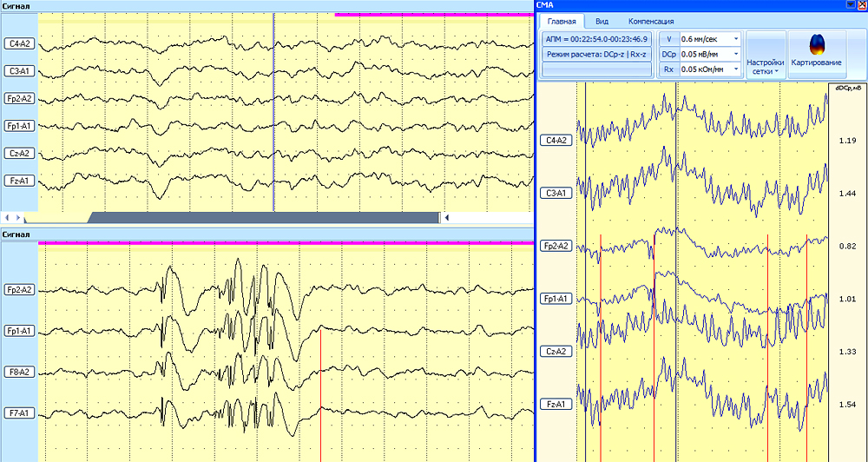The height and width of the screenshot is (462, 868).
Task: Click the dDCp value 1.33 for Cz-A2
Action: pos(847,352)
